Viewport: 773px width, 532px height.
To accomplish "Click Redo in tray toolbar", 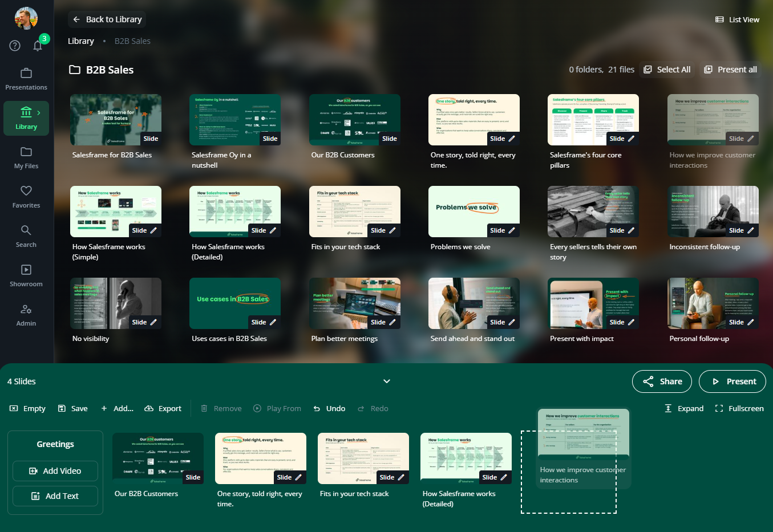I will [x=373, y=408].
